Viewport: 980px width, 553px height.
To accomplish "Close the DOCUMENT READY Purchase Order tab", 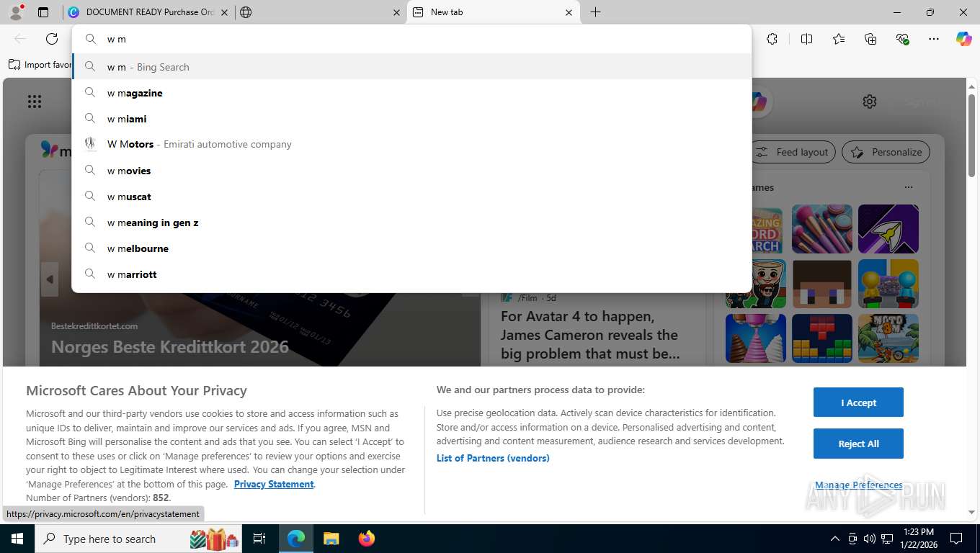I will tap(224, 12).
